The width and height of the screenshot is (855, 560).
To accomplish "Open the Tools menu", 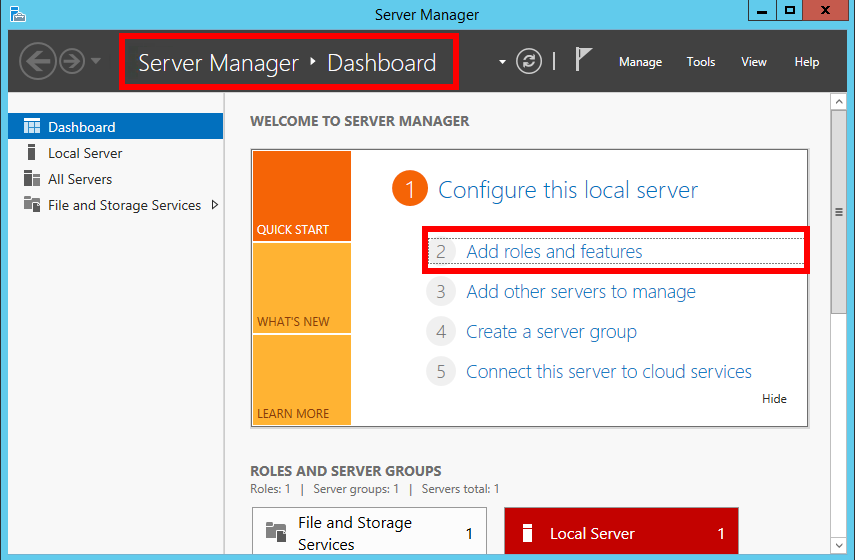I will coord(700,62).
